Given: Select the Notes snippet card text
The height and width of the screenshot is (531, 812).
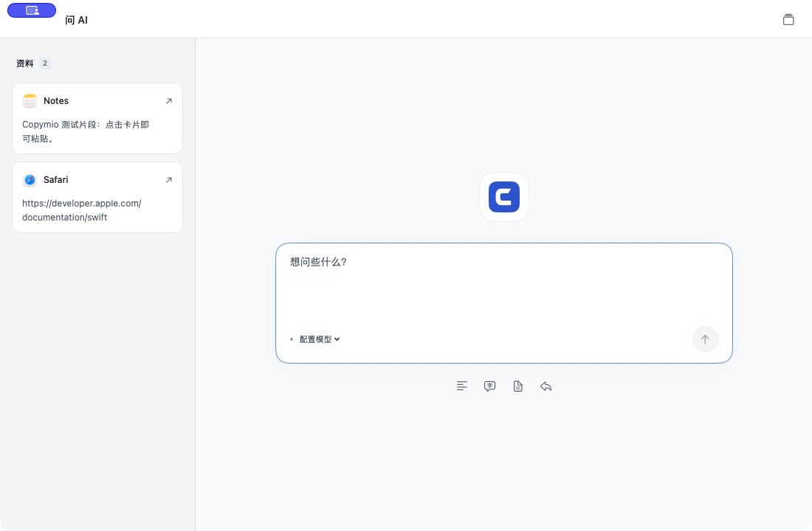Looking at the screenshot, I should coord(86,131).
